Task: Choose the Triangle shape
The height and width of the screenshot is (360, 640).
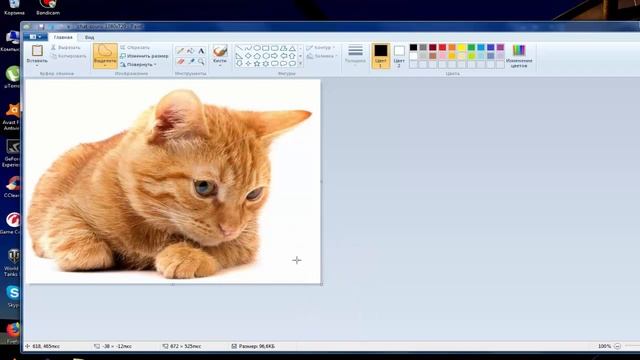Action: [292, 48]
